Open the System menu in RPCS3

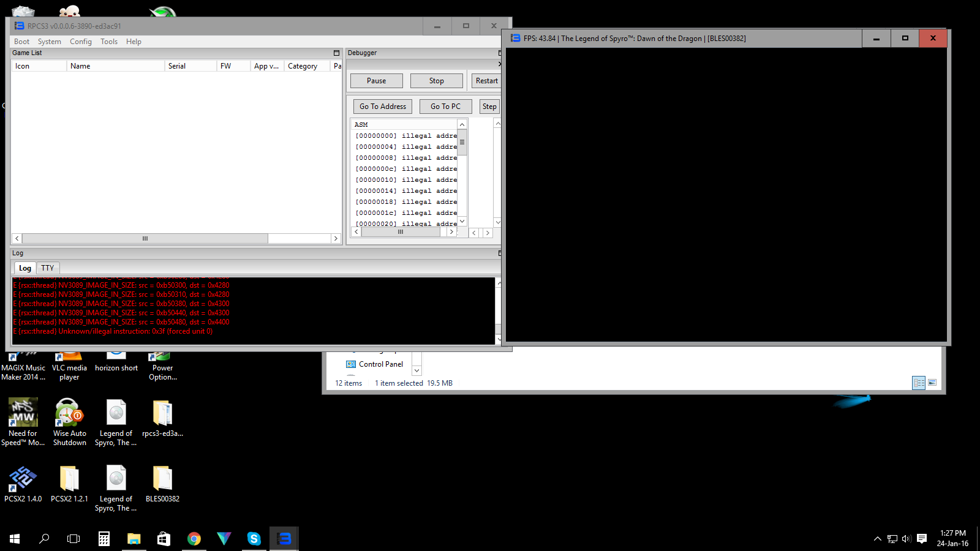[49, 42]
